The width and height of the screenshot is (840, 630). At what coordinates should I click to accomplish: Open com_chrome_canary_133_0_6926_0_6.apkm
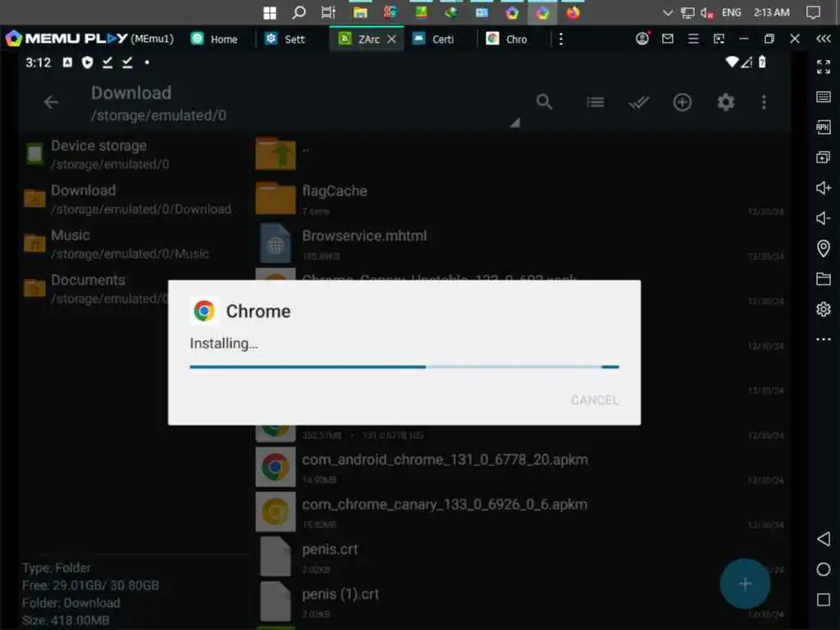pos(519,512)
